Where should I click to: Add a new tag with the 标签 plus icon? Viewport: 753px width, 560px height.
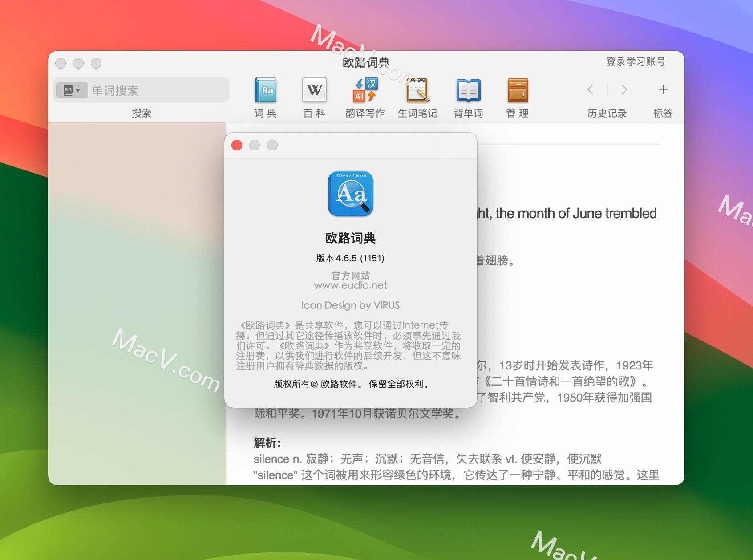663,89
